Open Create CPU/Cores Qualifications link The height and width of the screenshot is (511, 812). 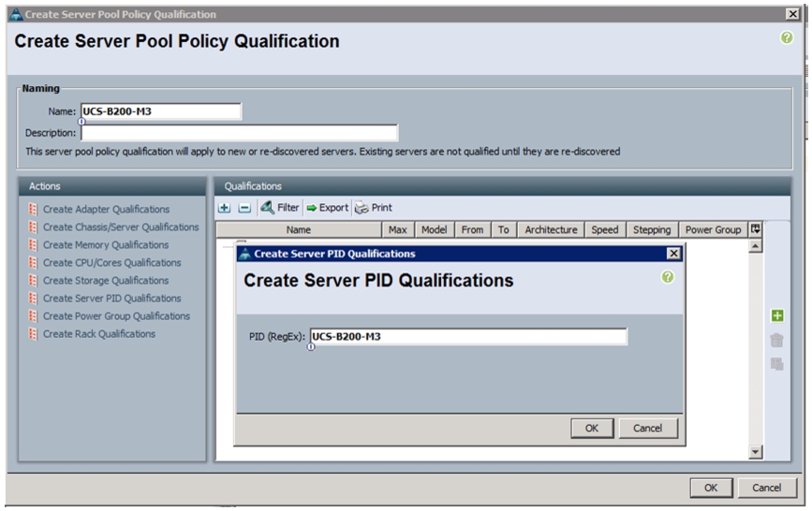111,262
